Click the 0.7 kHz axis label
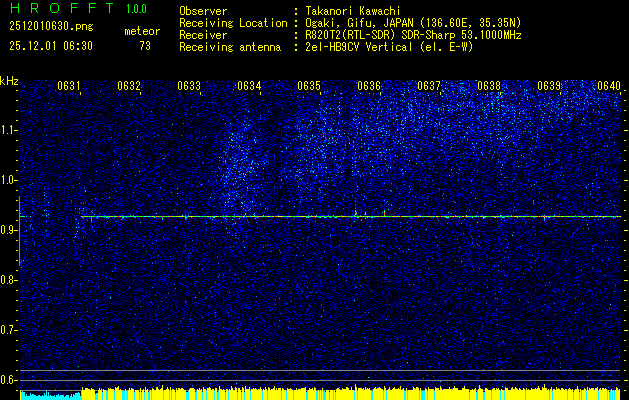Image resolution: width=629 pixels, height=400 pixels. [x=8, y=330]
